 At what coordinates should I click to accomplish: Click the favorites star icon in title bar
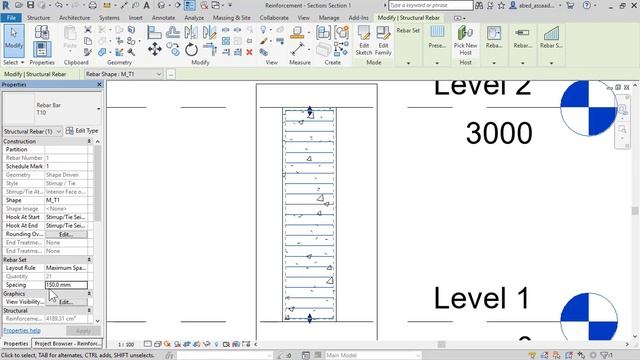(x=501, y=5)
